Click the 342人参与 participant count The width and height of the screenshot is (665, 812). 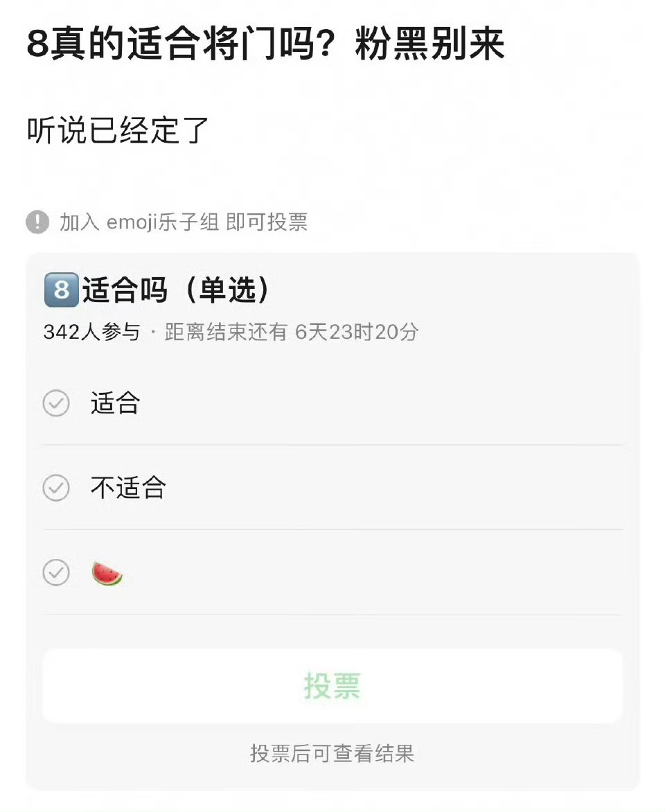tap(91, 332)
